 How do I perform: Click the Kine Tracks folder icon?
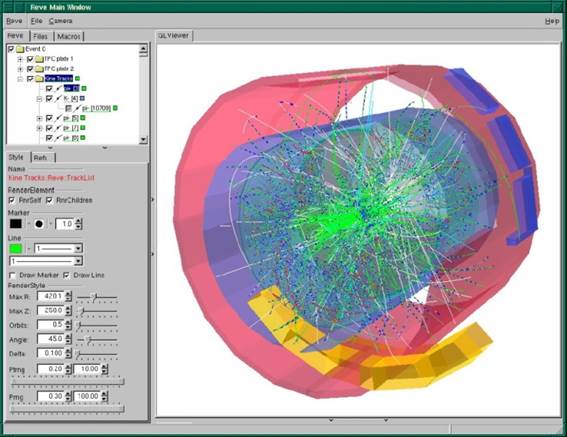click(x=39, y=79)
